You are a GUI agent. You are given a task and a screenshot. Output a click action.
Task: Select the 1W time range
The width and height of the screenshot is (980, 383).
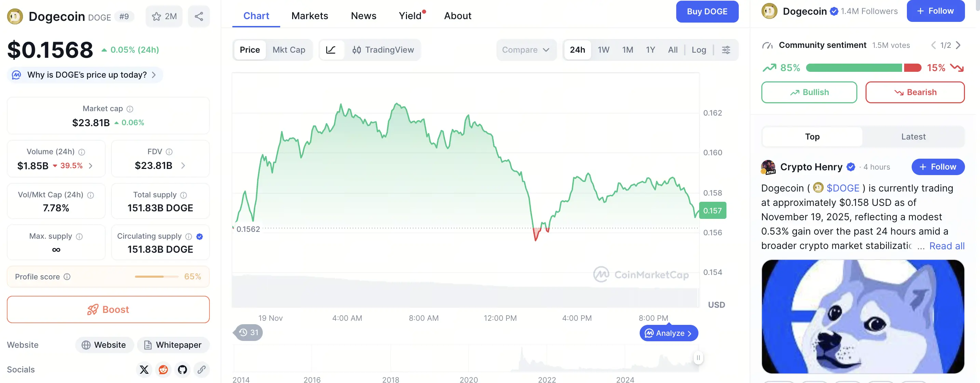point(603,50)
